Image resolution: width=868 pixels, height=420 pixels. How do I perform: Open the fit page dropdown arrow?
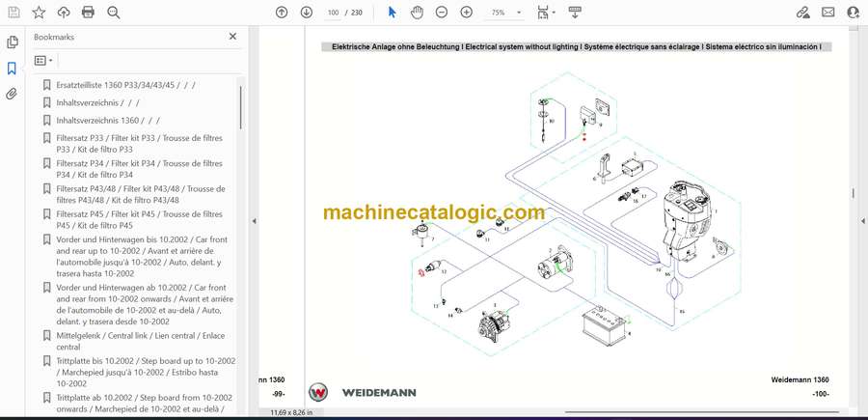[x=554, y=13]
